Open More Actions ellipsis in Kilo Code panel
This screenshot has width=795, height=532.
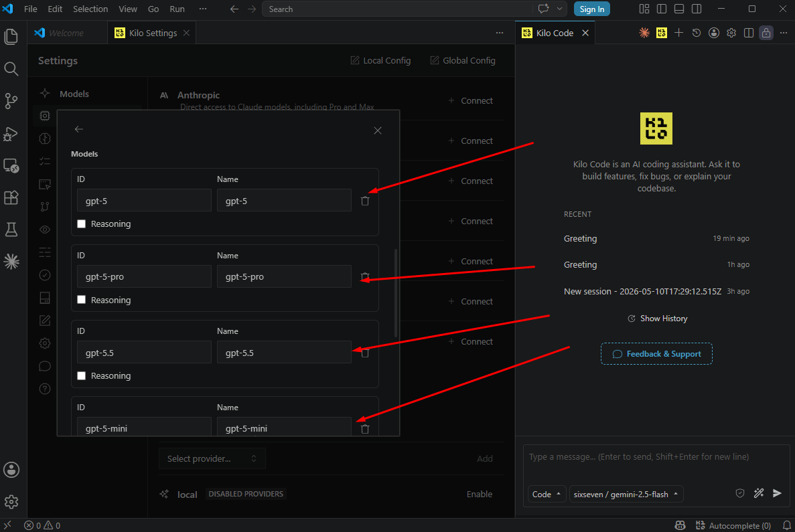point(784,33)
